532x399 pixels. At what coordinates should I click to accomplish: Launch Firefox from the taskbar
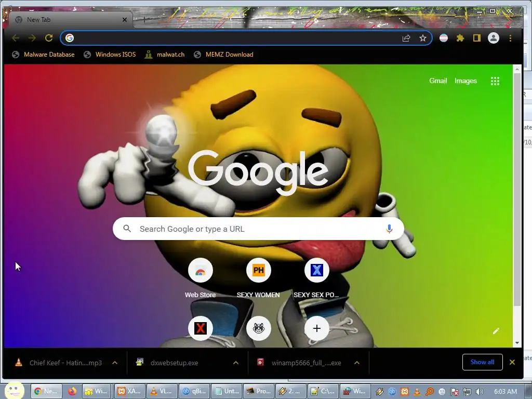[x=72, y=392]
